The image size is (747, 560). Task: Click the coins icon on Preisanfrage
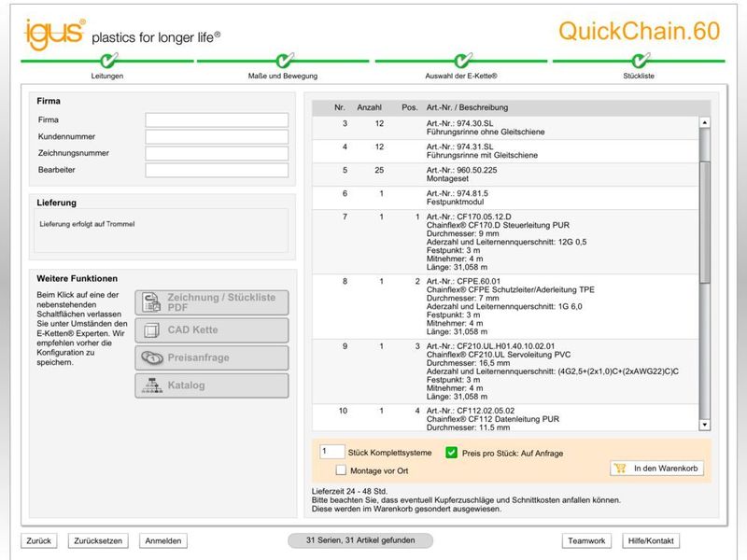tap(152, 357)
